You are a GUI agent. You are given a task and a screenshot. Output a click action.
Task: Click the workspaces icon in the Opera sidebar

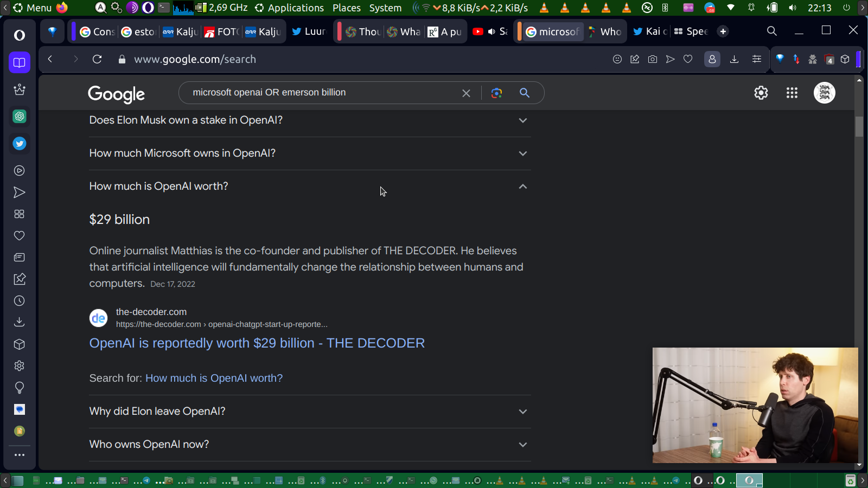tap(20, 62)
